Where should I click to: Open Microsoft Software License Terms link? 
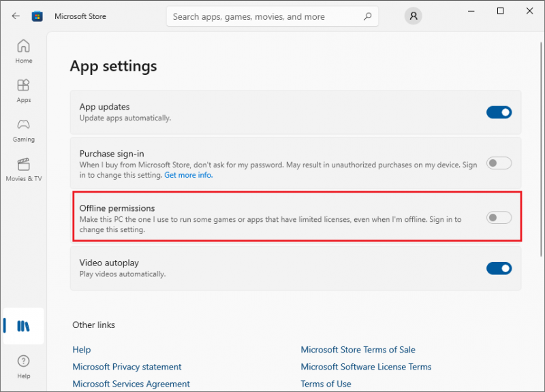point(366,367)
